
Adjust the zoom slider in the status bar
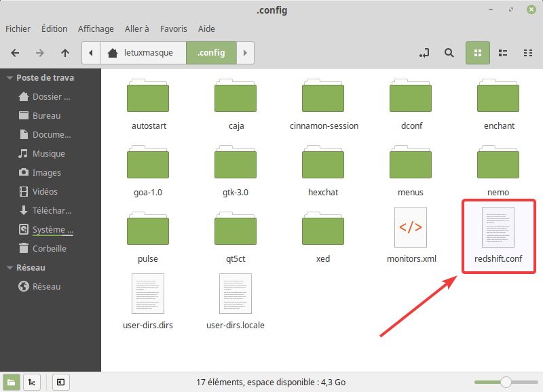tap(505, 383)
